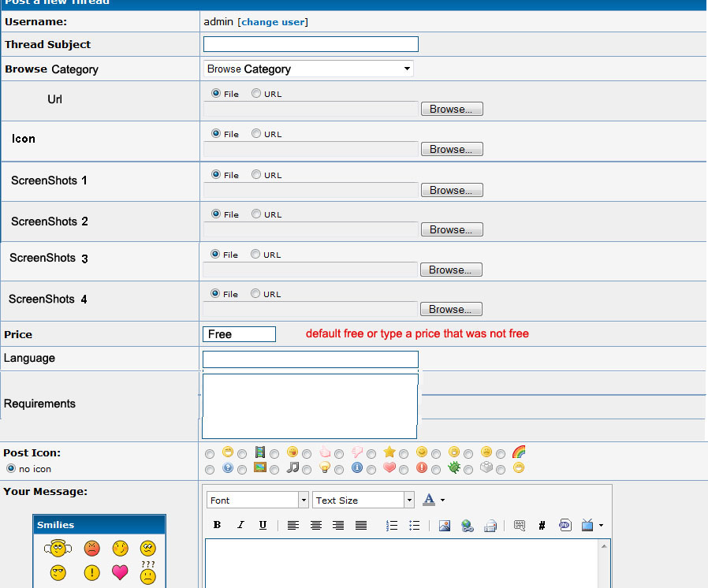Apply underline formatting to message
Image resolution: width=708 pixels, height=588 pixels.
click(263, 526)
